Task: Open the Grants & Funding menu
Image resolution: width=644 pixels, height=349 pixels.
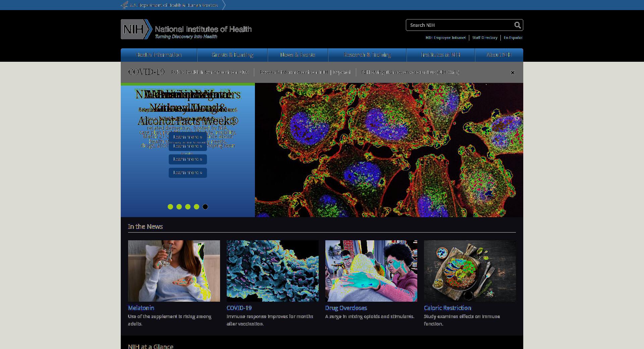Action: click(232, 55)
